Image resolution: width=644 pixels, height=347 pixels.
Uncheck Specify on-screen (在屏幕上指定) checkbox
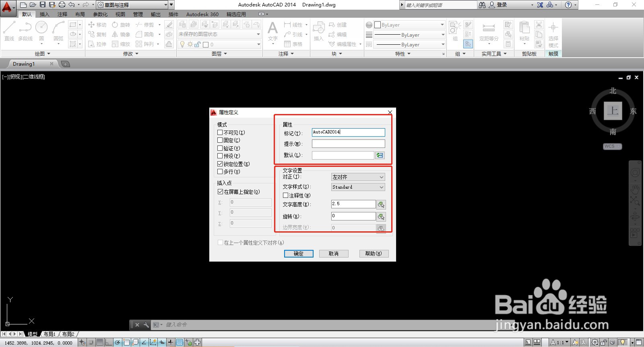(220, 192)
